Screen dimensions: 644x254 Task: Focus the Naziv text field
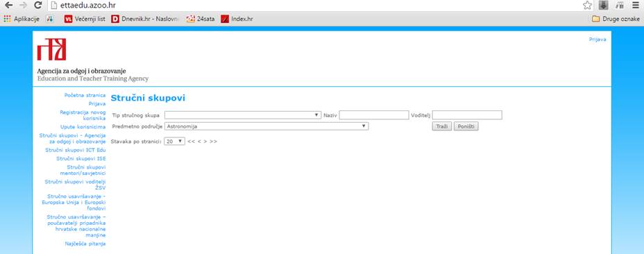tap(374, 115)
